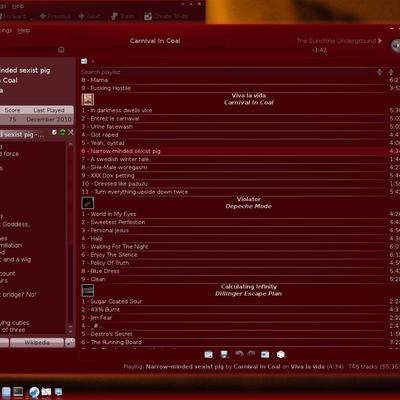Viewport: 400px width, 400px height.
Task: Click Previous in the background window toolbar
Action: point(55,16)
